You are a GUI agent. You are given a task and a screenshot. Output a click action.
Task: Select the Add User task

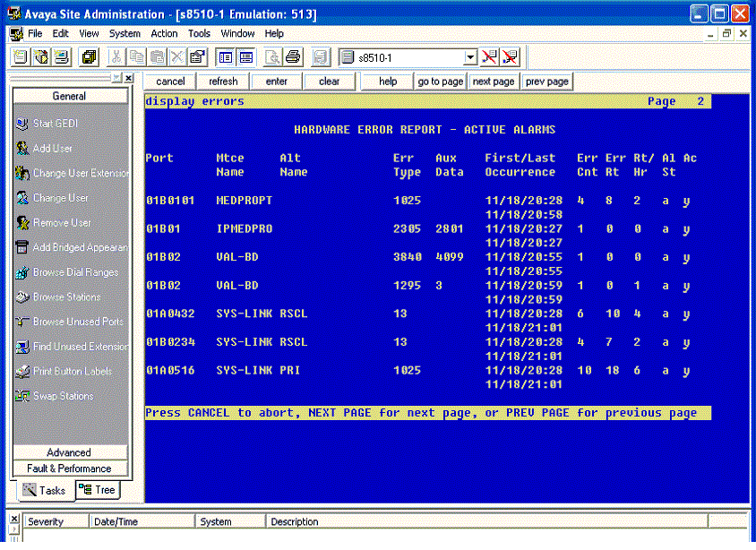click(x=45, y=148)
